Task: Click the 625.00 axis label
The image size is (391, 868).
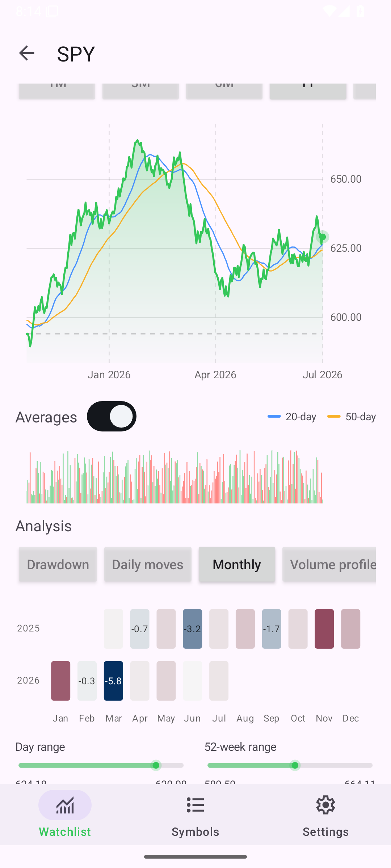Action: [346, 248]
